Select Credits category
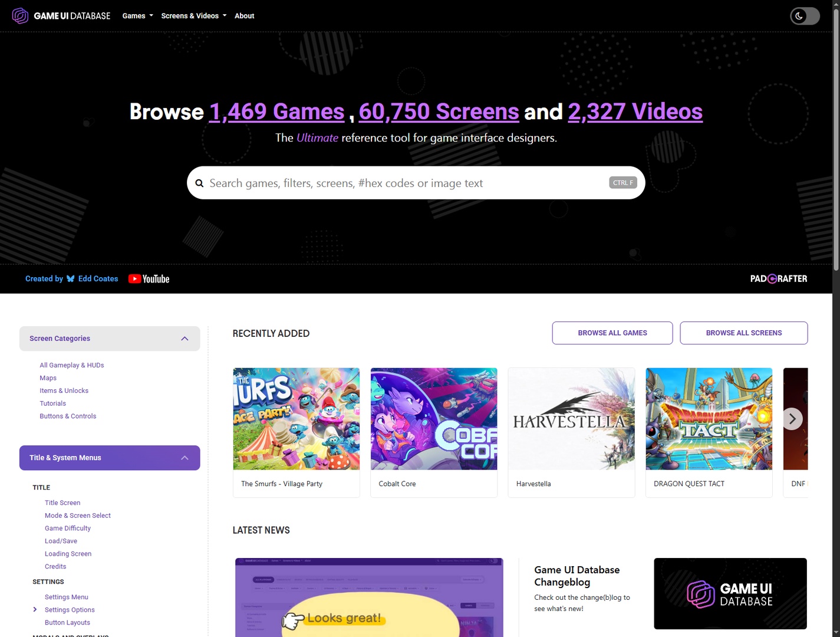 55,566
